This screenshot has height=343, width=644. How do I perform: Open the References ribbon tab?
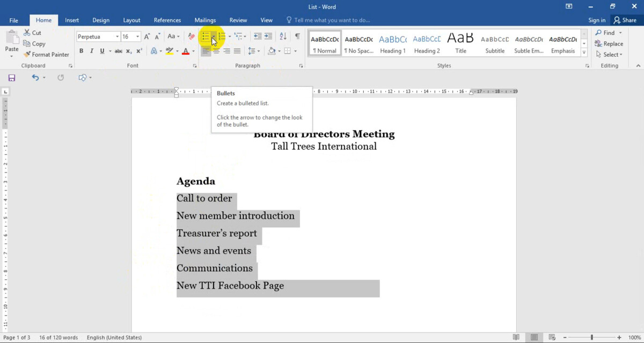click(x=167, y=20)
